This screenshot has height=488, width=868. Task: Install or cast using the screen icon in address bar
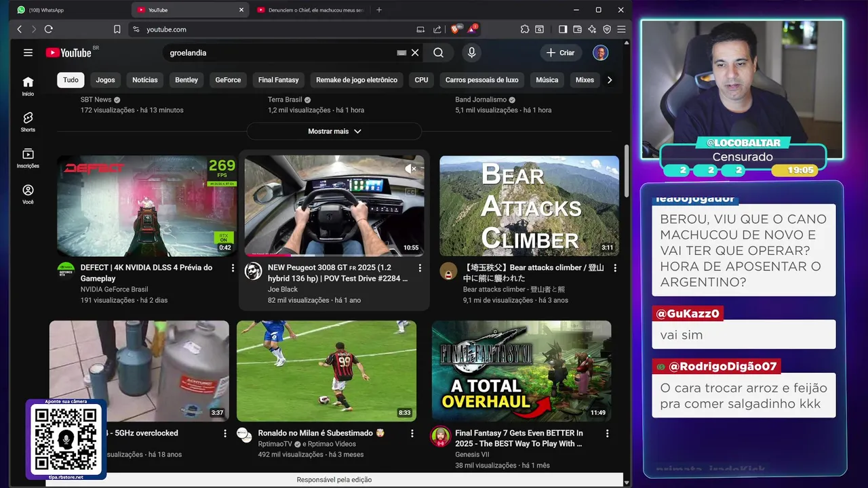pyautogui.click(x=420, y=29)
